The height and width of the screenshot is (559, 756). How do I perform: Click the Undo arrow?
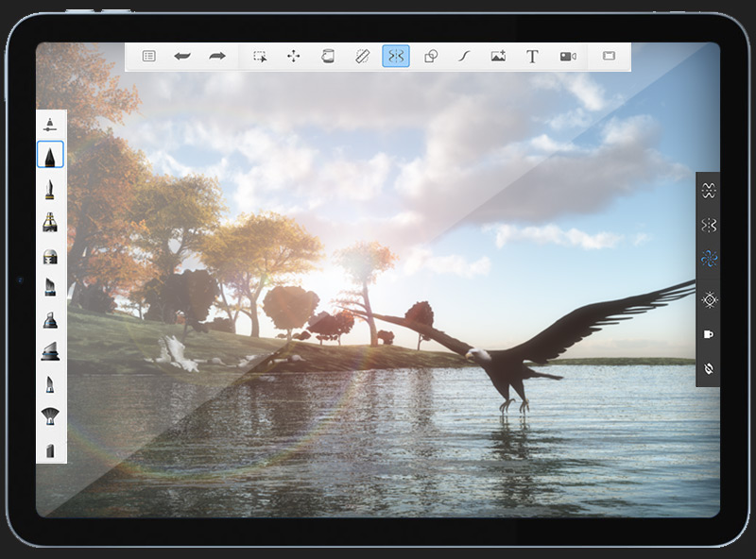tap(182, 57)
